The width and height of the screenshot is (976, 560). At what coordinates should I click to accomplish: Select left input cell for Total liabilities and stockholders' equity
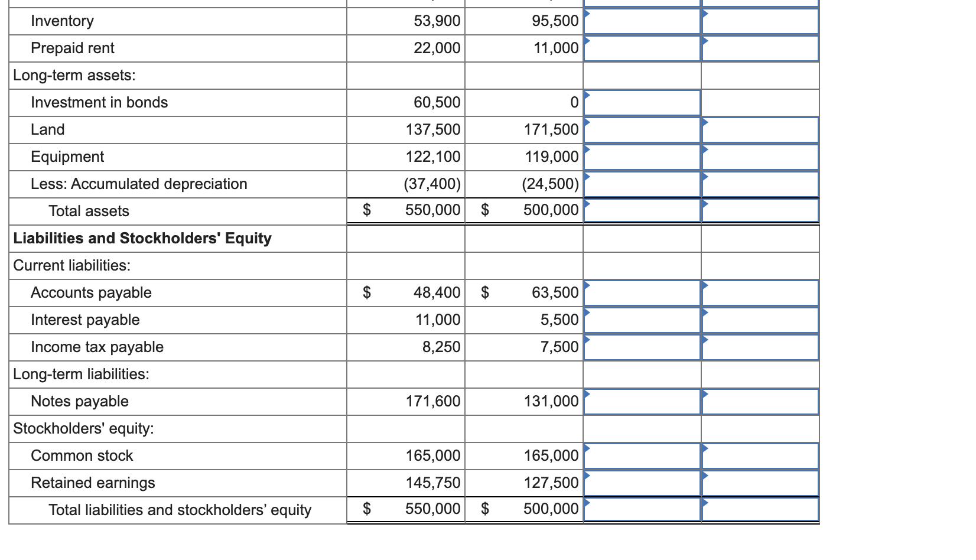pos(642,510)
